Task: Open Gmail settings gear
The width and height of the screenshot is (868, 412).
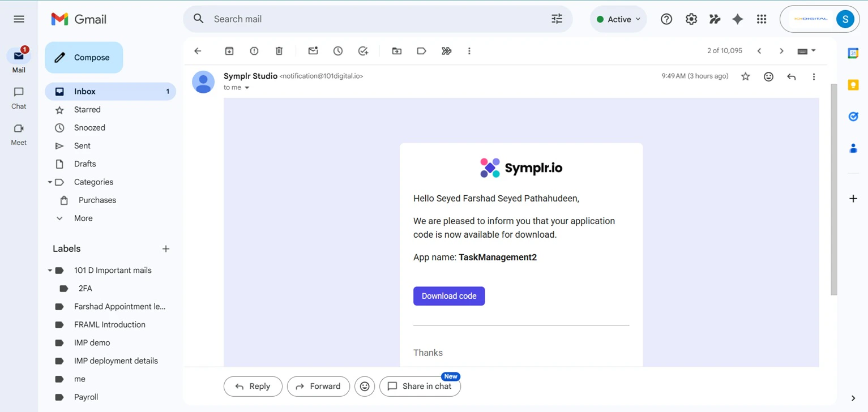Action: (x=691, y=19)
